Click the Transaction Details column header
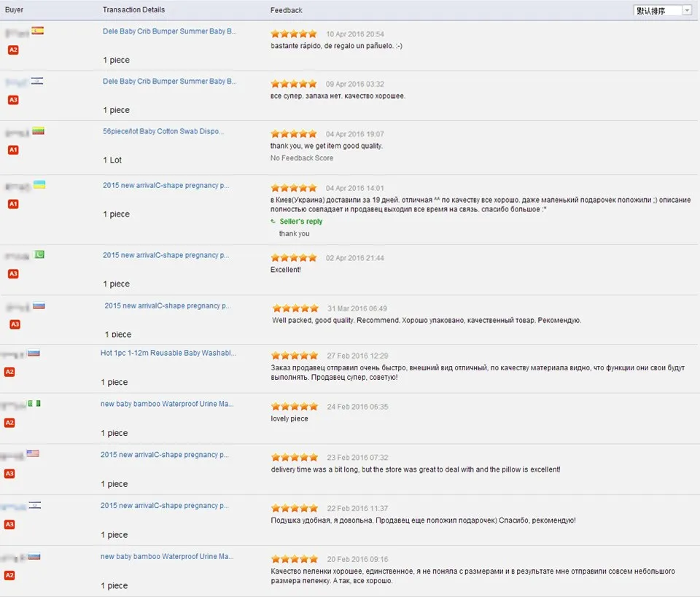Screen dimensions: 700x597 [133, 9]
